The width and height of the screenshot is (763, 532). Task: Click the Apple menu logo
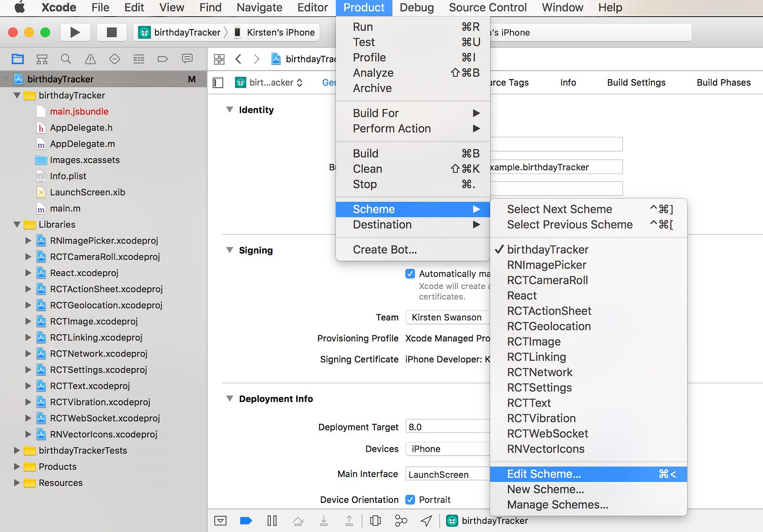click(20, 8)
